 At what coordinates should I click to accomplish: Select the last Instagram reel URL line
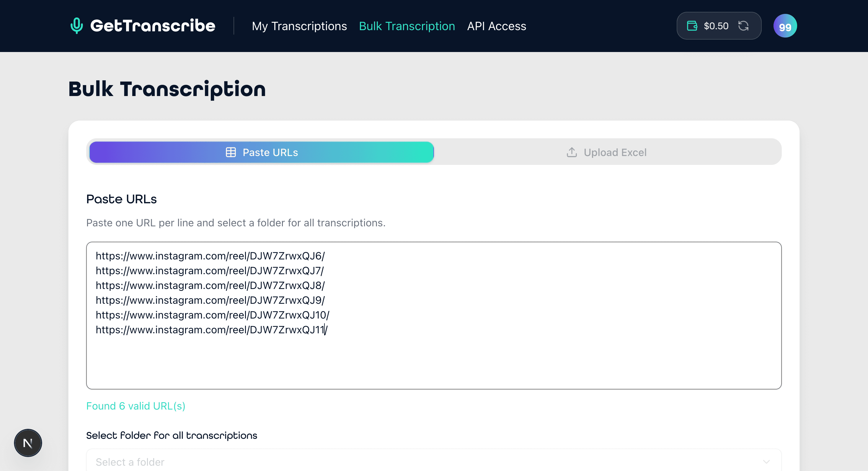point(212,330)
